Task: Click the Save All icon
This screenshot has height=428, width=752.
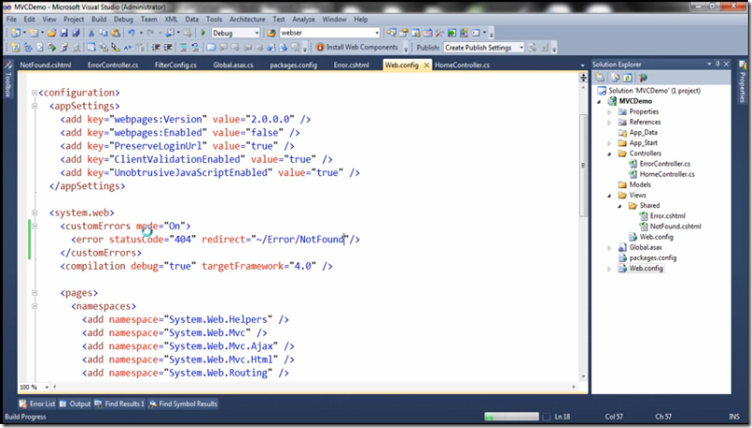Action: [x=76, y=33]
